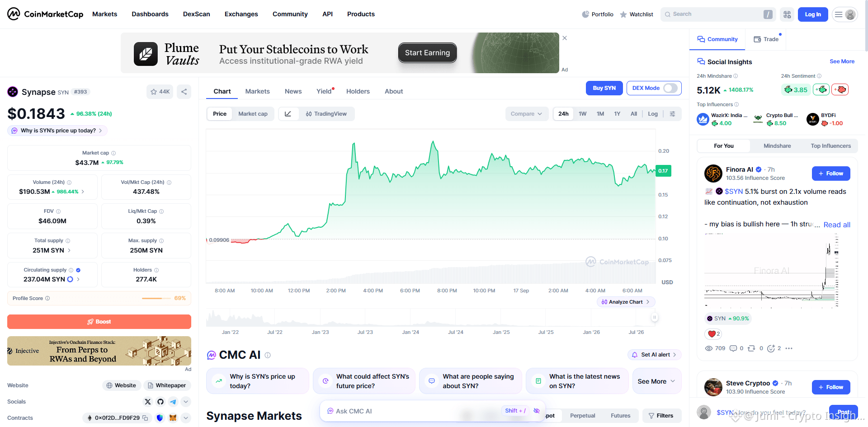Share Synapse page via share icon
Image resolution: width=868 pixels, height=427 pixels.
tap(184, 92)
